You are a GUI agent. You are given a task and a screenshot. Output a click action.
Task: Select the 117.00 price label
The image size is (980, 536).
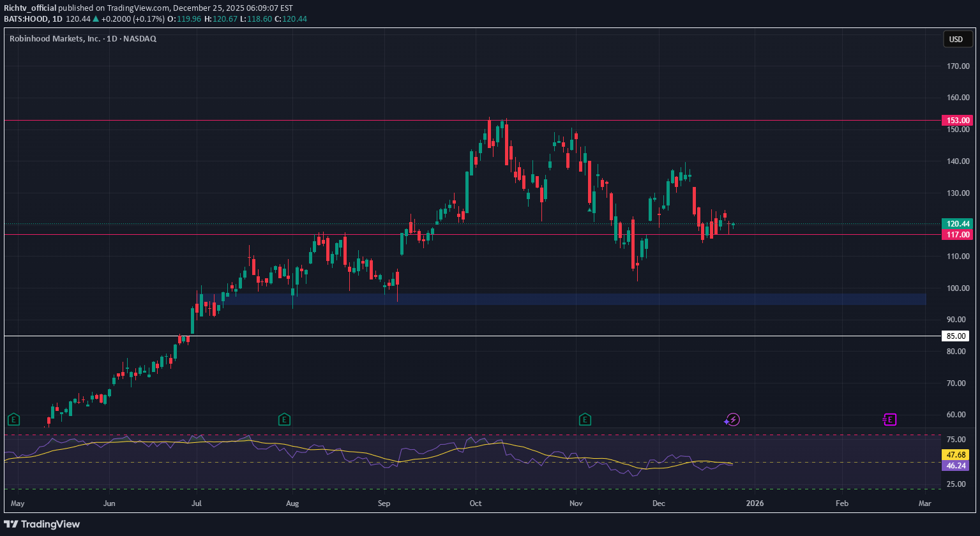(x=957, y=235)
